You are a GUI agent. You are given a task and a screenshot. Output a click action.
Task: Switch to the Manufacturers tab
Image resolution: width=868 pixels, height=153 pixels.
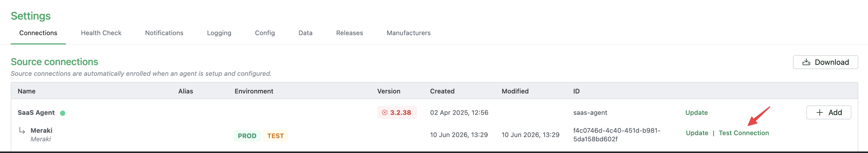[x=408, y=33]
